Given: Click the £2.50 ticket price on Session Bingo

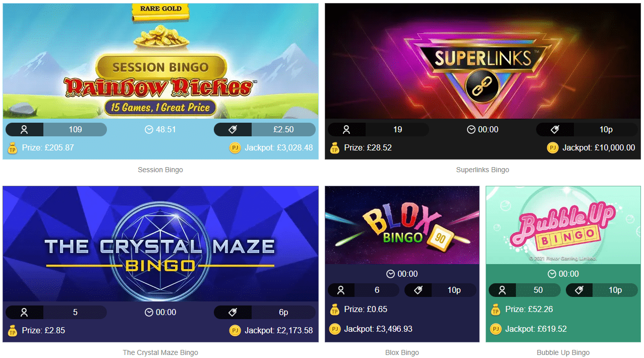Looking at the screenshot, I should [x=283, y=130].
